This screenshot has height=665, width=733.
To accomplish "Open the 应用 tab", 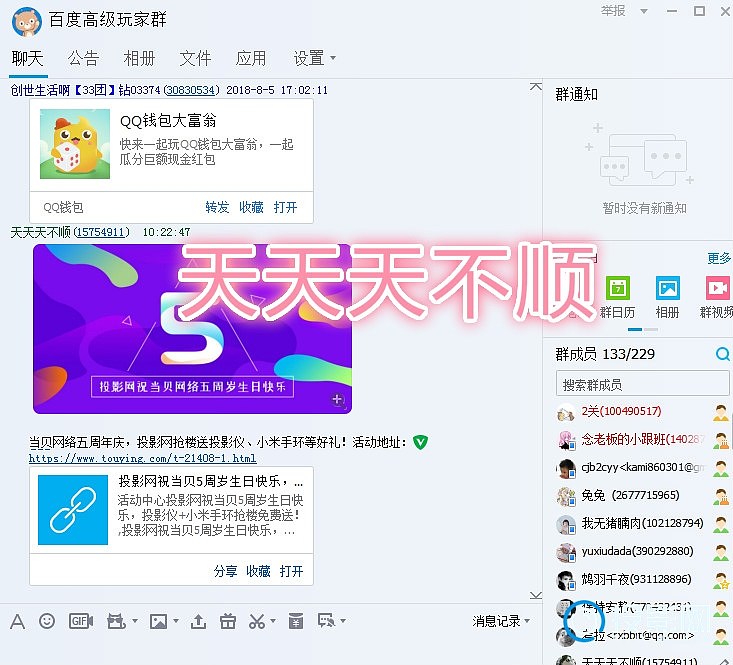I will [251, 58].
